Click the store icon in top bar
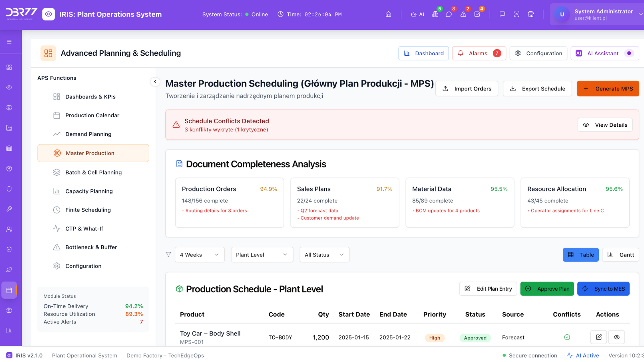This screenshot has width=644, height=362. click(x=531, y=14)
